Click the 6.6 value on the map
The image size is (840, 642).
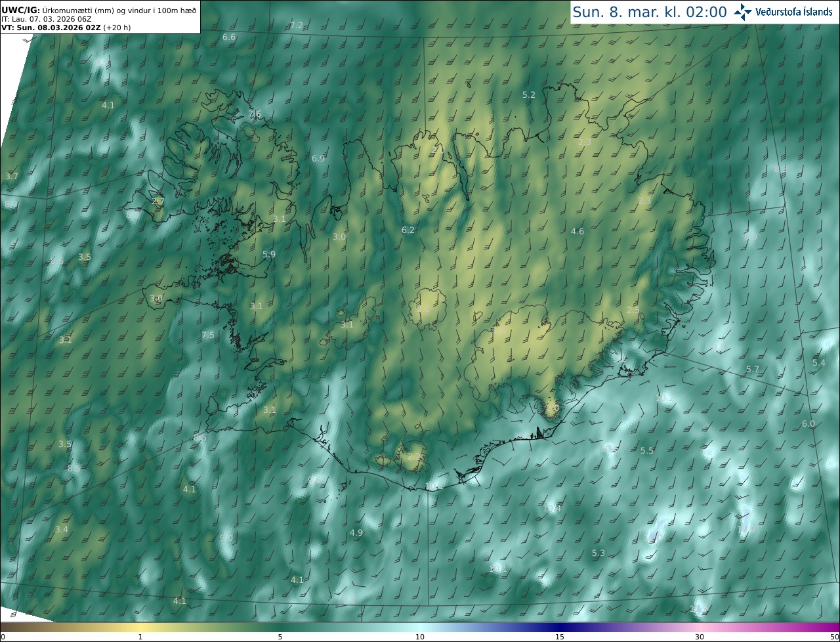[x=229, y=37]
